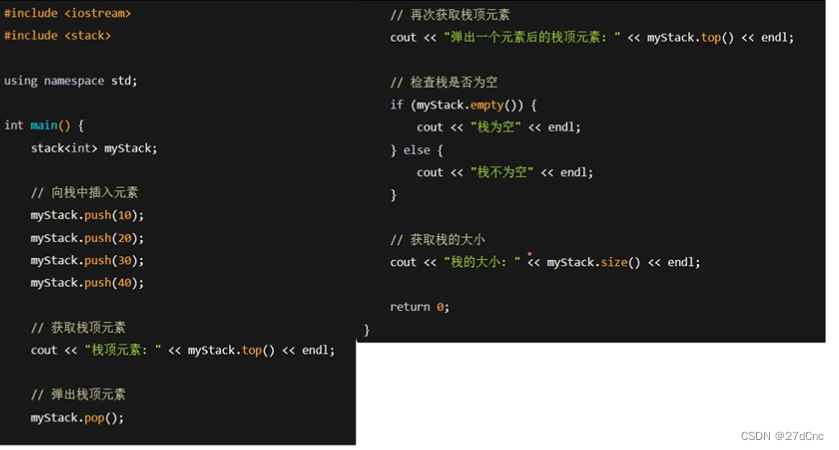This screenshot has width=839, height=450.
Task: Click the line 'myStack.push(30);'
Action: point(87,261)
